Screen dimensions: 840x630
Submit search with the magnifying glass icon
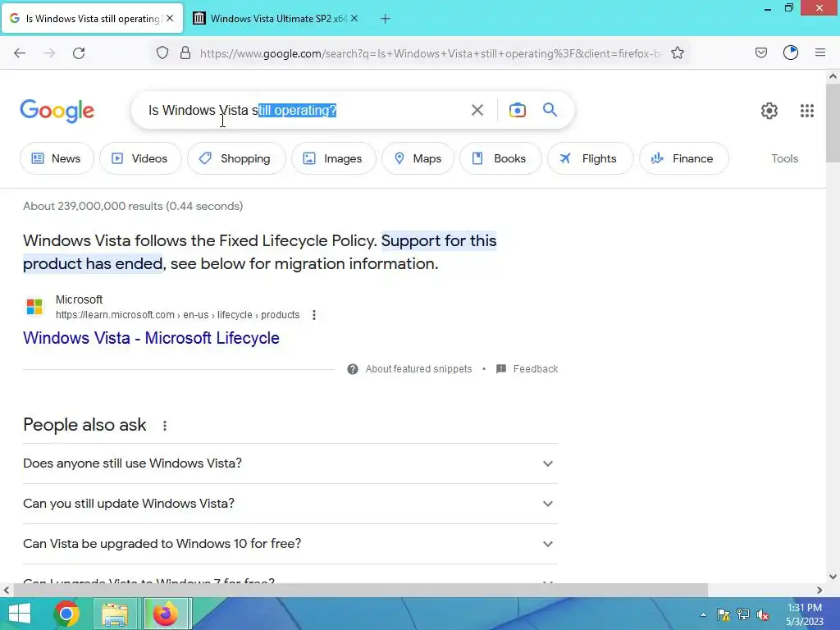pos(550,110)
